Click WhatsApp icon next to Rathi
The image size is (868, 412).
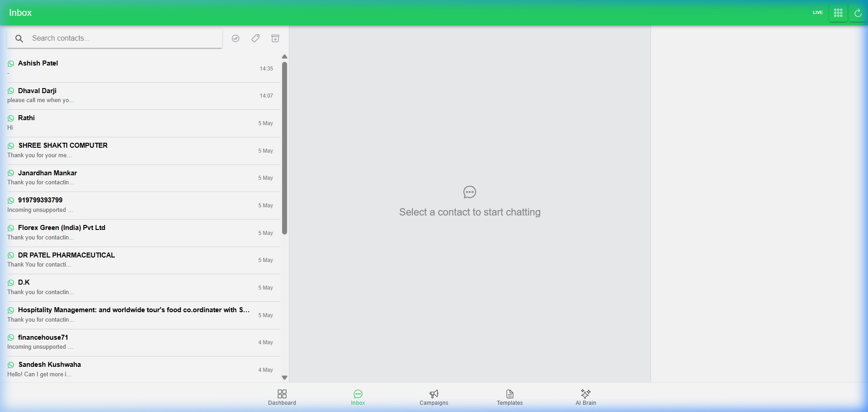(x=11, y=118)
